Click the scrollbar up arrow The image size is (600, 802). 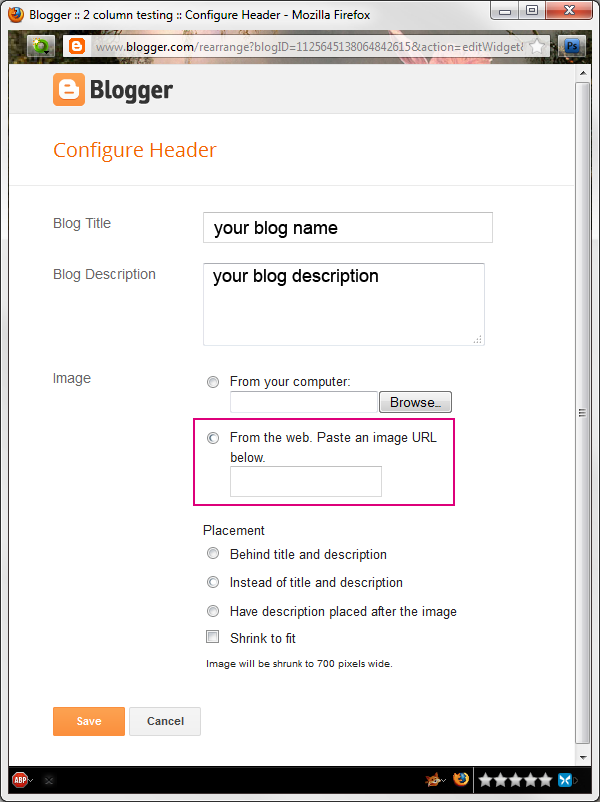583,73
